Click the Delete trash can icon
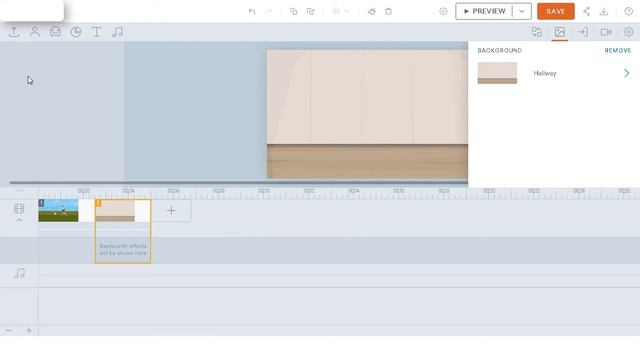 (x=389, y=11)
